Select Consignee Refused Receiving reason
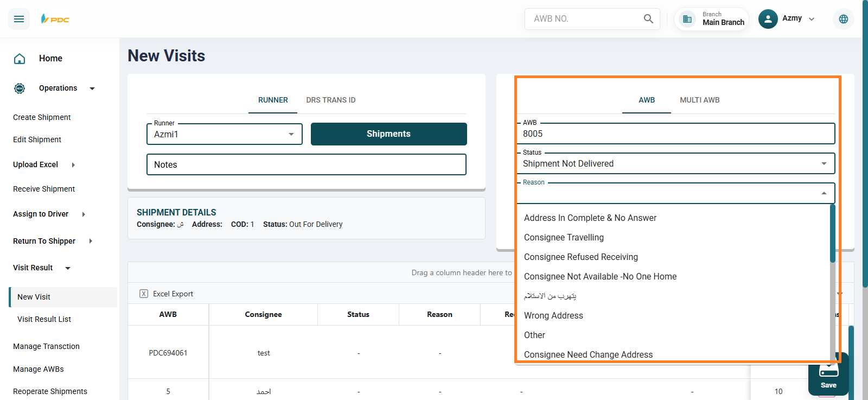This screenshot has height=400, width=868. pyautogui.click(x=580, y=257)
